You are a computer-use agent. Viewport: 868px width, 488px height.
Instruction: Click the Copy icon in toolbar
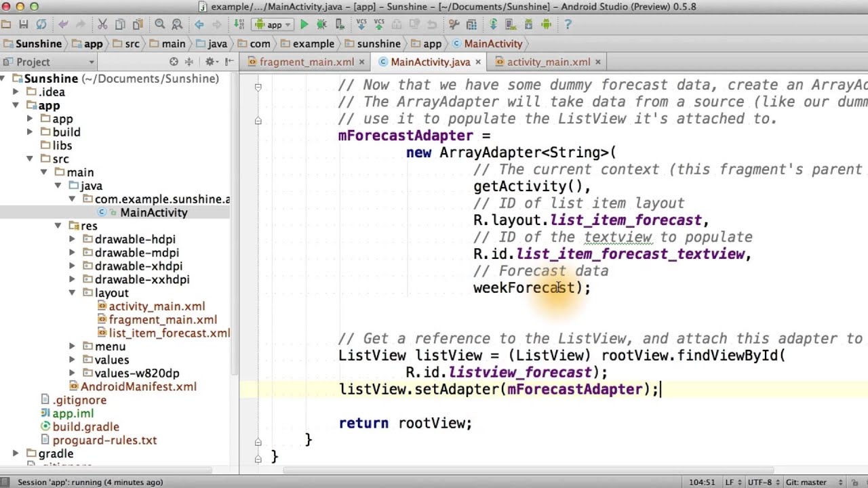click(x=120, y=25)
